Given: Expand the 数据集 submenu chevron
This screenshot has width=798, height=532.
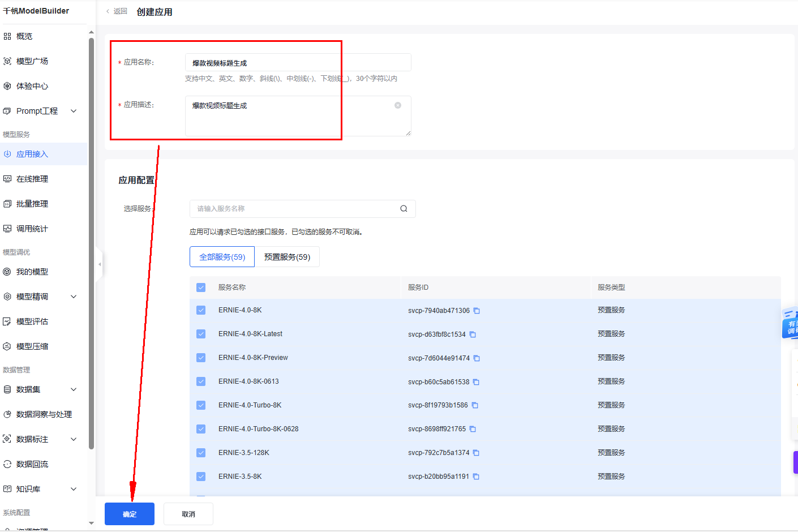Looking at the screenshot, I should [74, 389].
